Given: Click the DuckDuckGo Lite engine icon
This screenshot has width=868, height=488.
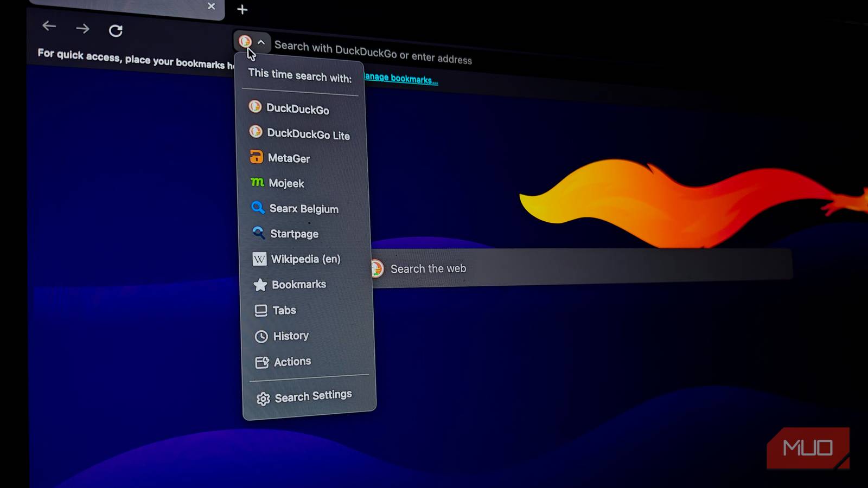Looking at the screenshot, I should (256, 131).
